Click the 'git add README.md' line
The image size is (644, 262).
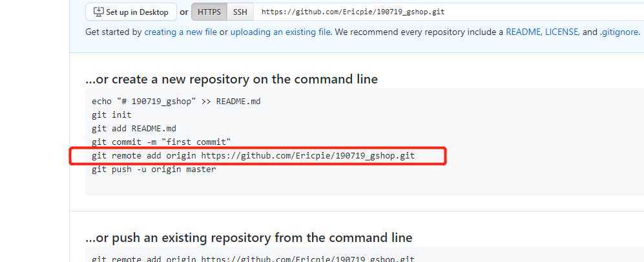pos(134,129)
